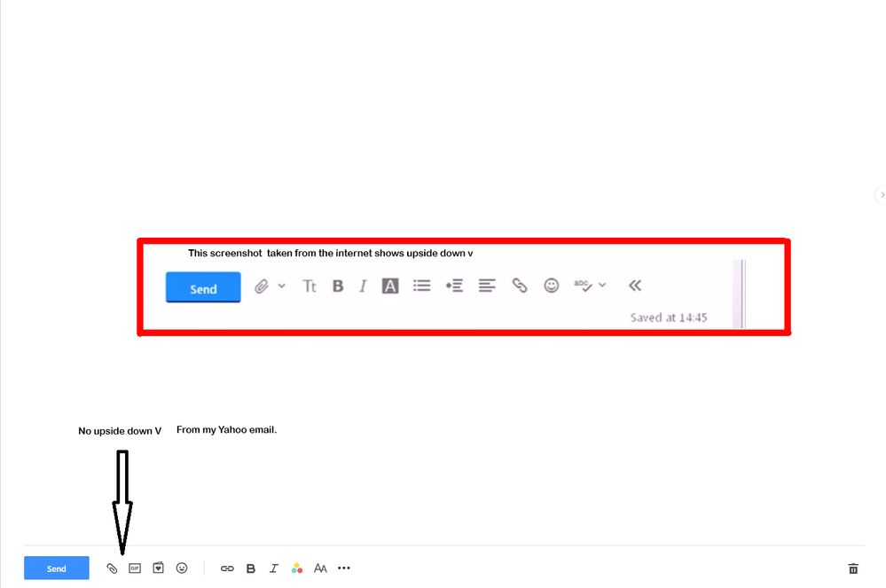
Task: Click the vertical scrollbar inside the red-boxed screenshot
Action: [x=739, y=294]
